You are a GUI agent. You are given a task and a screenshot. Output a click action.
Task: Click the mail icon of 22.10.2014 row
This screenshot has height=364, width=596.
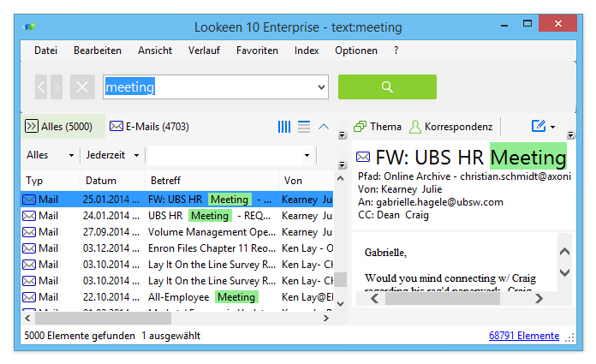(x=29, y=297)
